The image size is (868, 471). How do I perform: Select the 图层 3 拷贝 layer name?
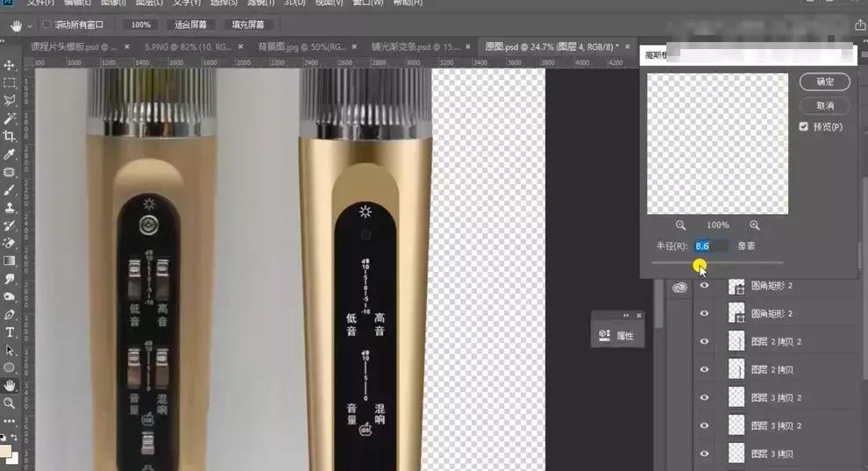pos(772,453)
